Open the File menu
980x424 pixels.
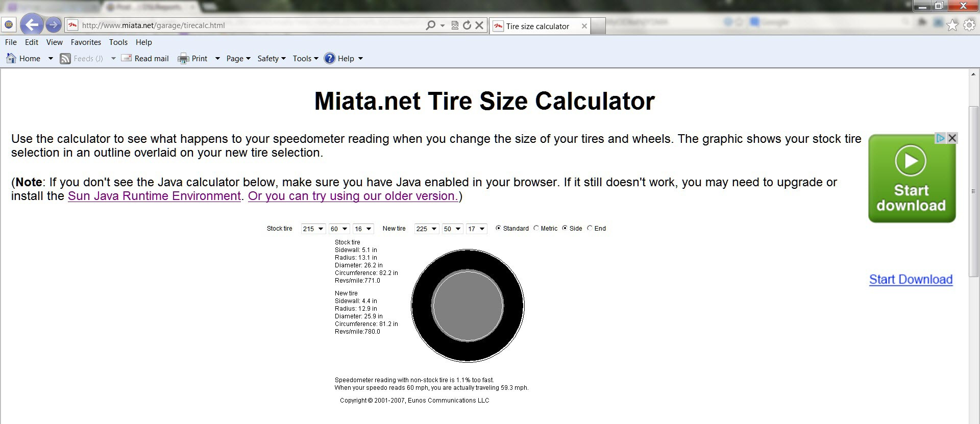click(x=11, y=42)
